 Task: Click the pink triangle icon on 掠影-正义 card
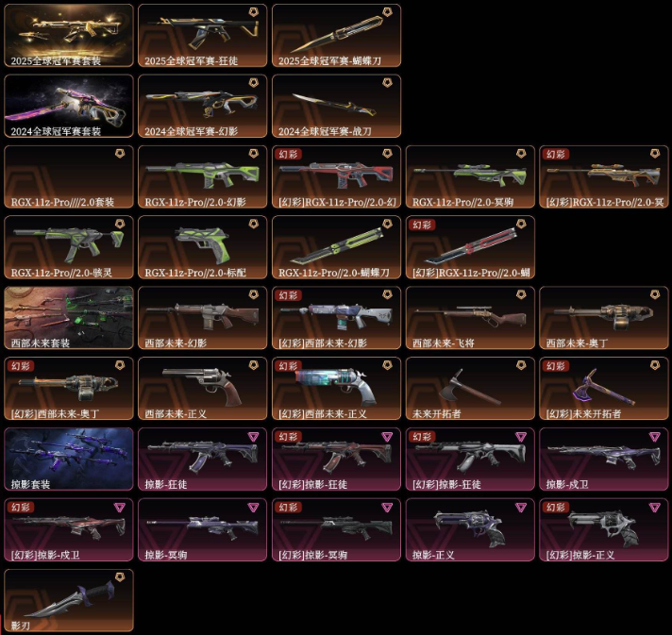(x=521, y=507)
